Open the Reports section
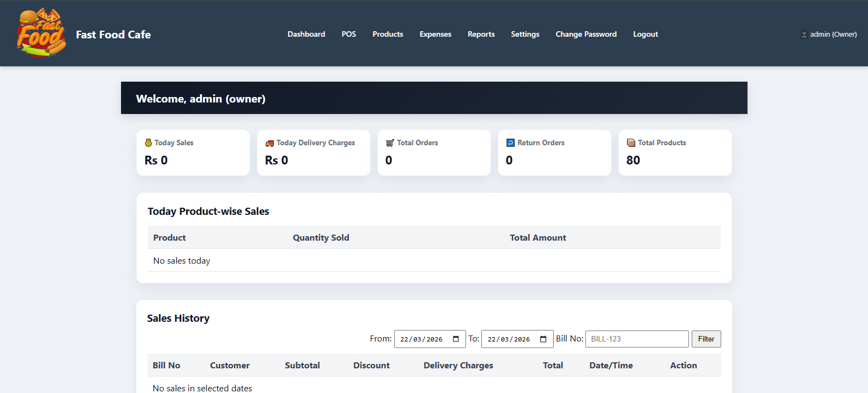 coord(481,34)
